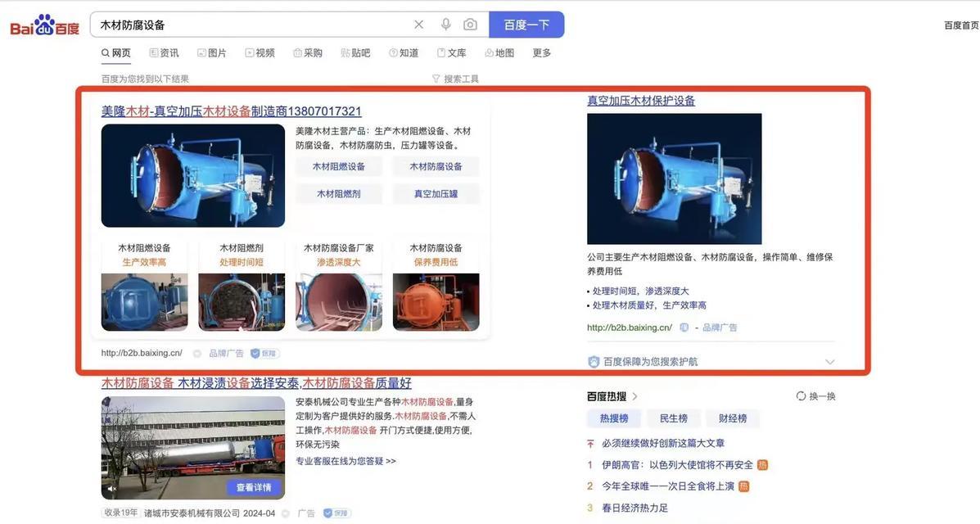
Task: Switch to the 视频 tab
Action: [x=260, y=53]
